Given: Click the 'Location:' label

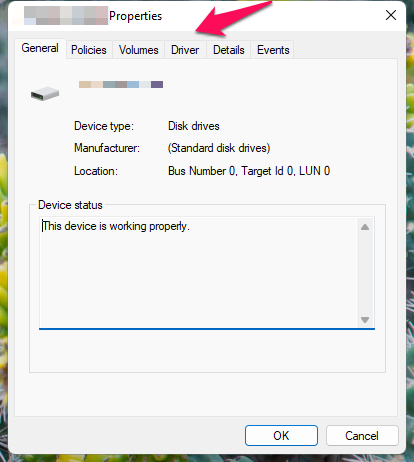Looking at the screenshot, I should 96,171.
